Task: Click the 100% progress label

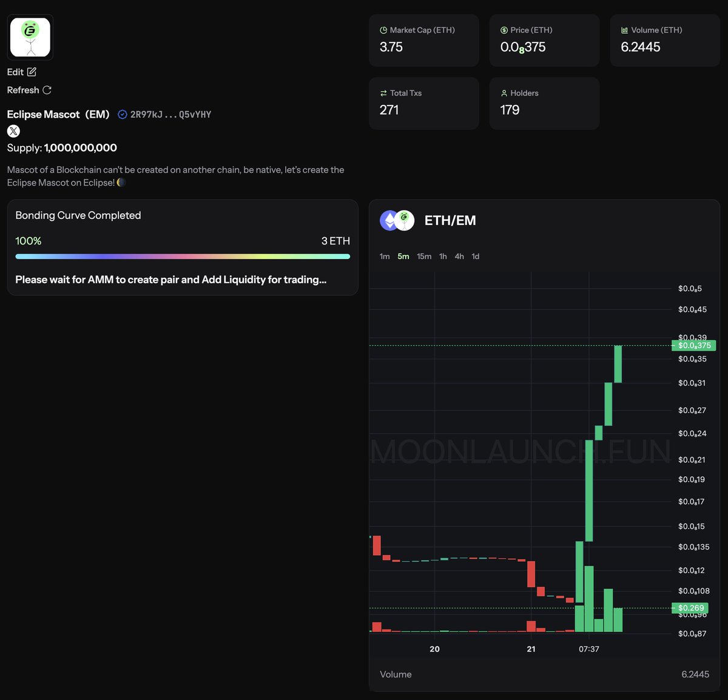Action: [29, 241]
